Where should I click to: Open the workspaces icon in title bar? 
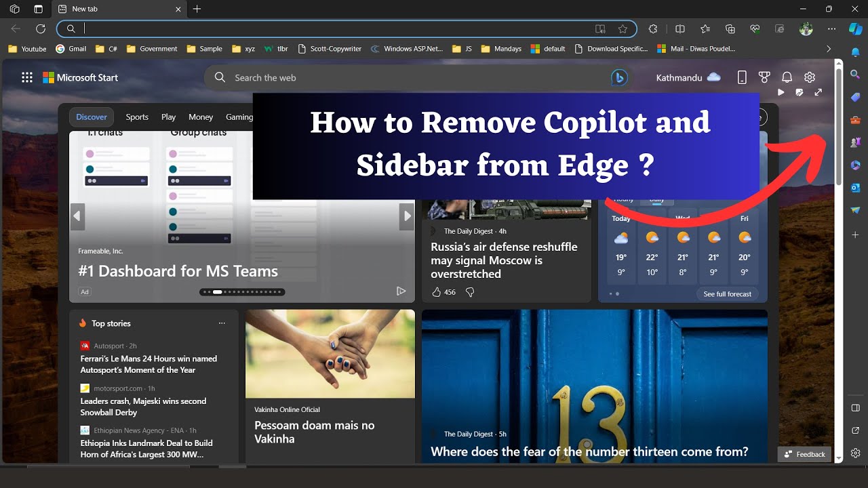[14, 9]
